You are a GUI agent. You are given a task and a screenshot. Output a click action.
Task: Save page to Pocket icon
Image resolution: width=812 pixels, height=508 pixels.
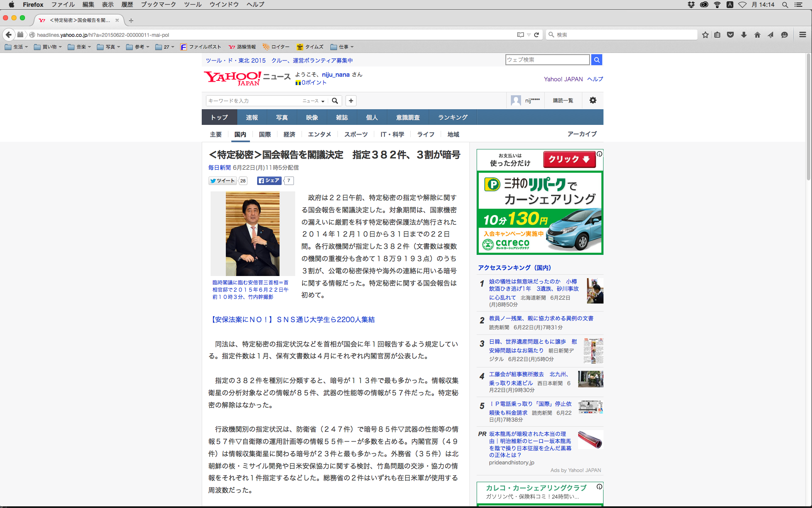tap(730, 35)
